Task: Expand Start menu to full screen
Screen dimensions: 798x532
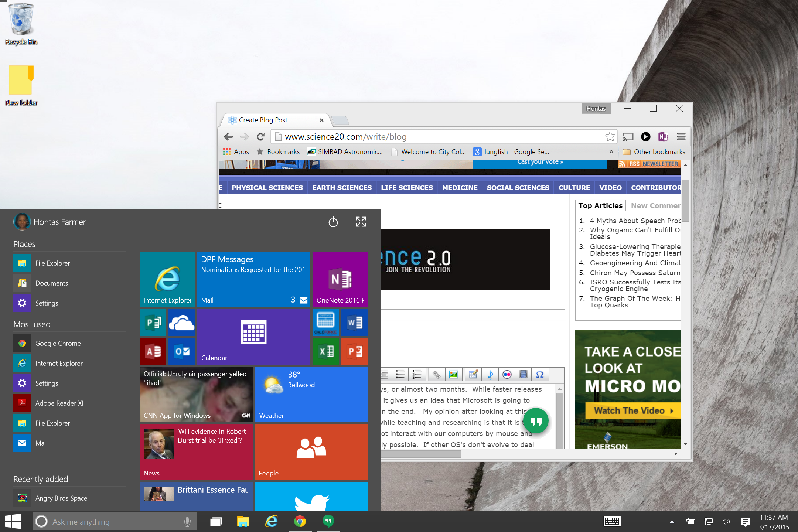Action: tap(361, 222)
